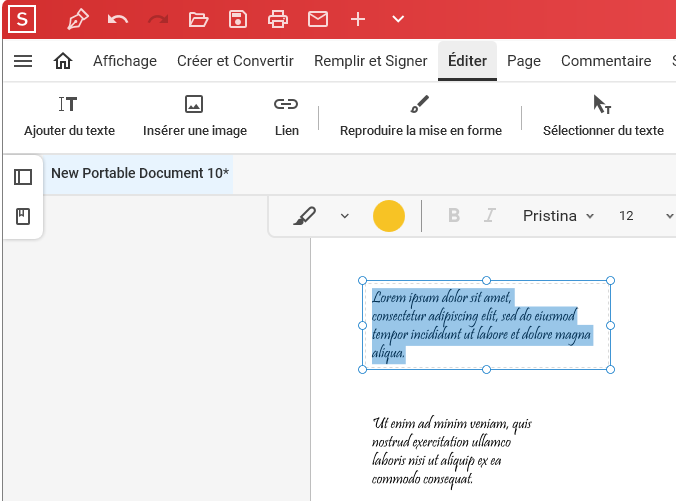This screenshot has width=676, height=501.
Task: Click the top-center text box handle
Action: point(486,281)
